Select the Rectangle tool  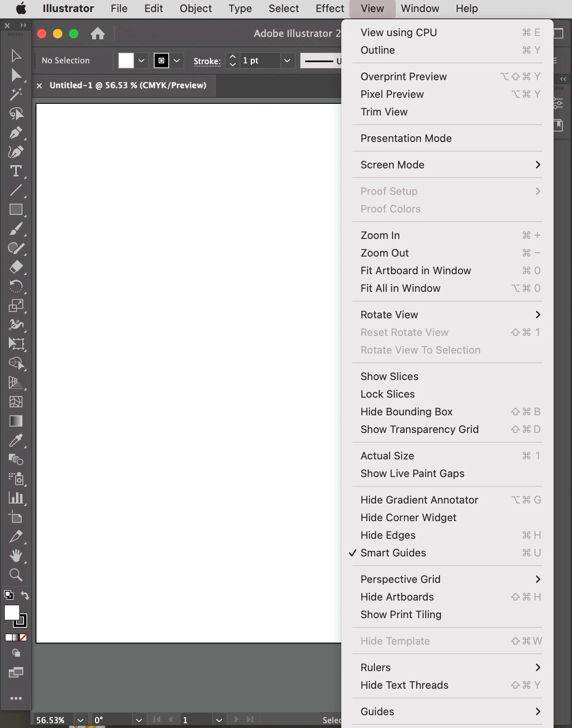[16, 210]
